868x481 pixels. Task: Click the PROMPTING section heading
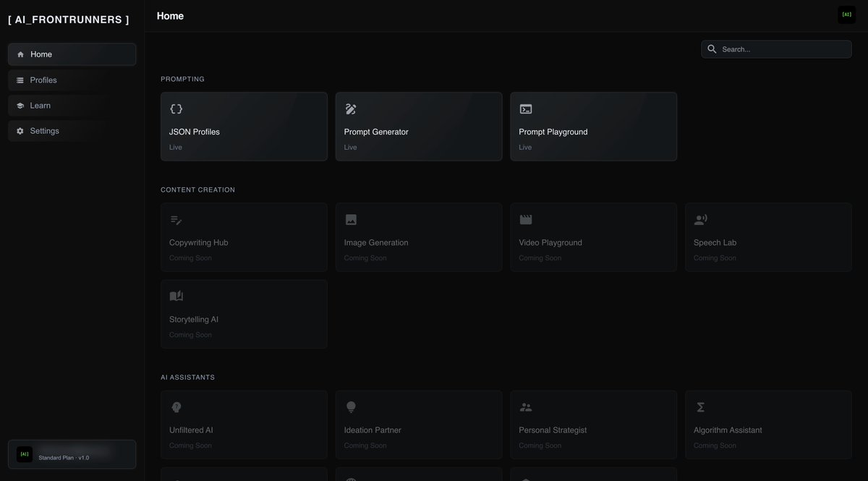pyautogui.click(x=182, y=79)
